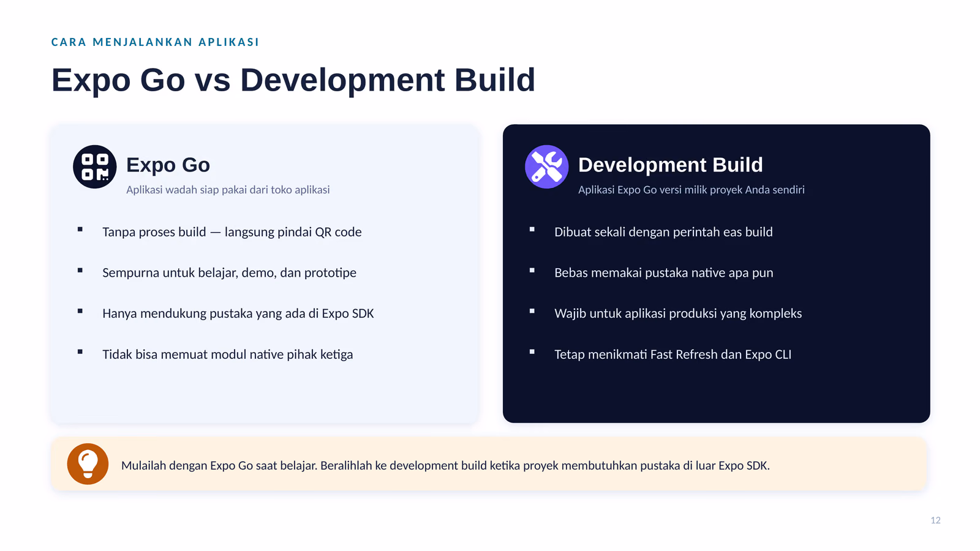This screenshot has width=980, height=551.
Task: Click bullet "Wajib untuk aplikasi produksi yang kompleks"
Action: [678, 313]
